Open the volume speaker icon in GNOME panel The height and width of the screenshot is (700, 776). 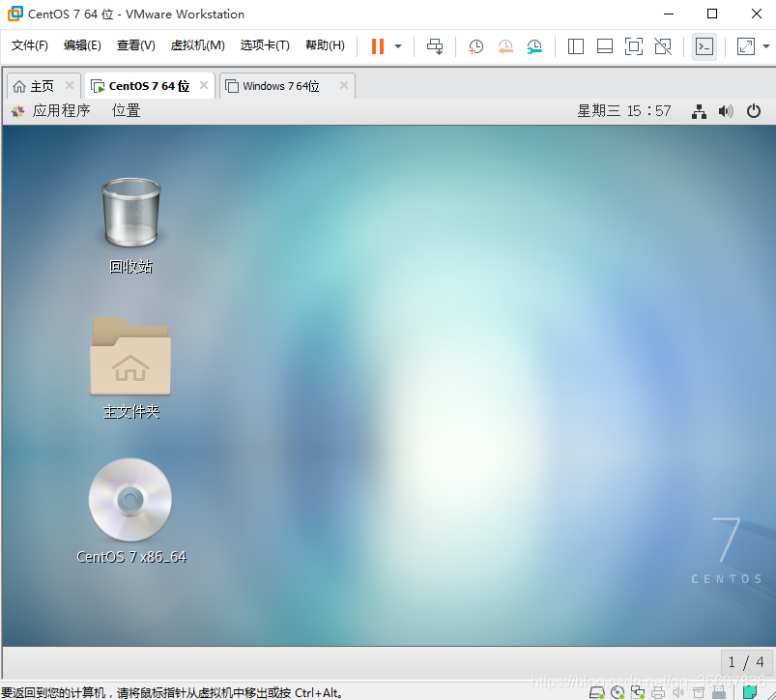pos(726,111)
